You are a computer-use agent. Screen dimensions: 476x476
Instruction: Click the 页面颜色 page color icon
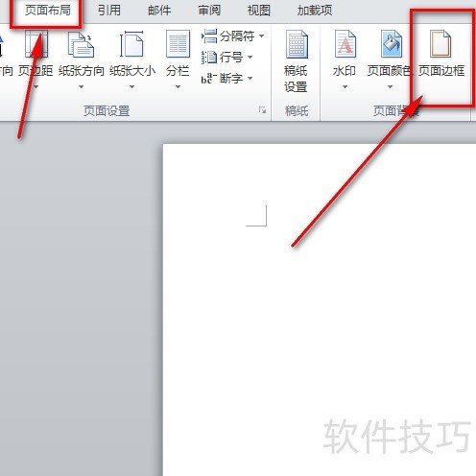tap(392, 44)
